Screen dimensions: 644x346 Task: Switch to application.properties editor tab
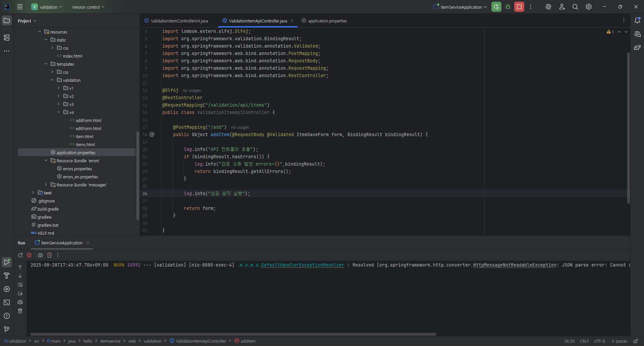(x=324, y=21)
